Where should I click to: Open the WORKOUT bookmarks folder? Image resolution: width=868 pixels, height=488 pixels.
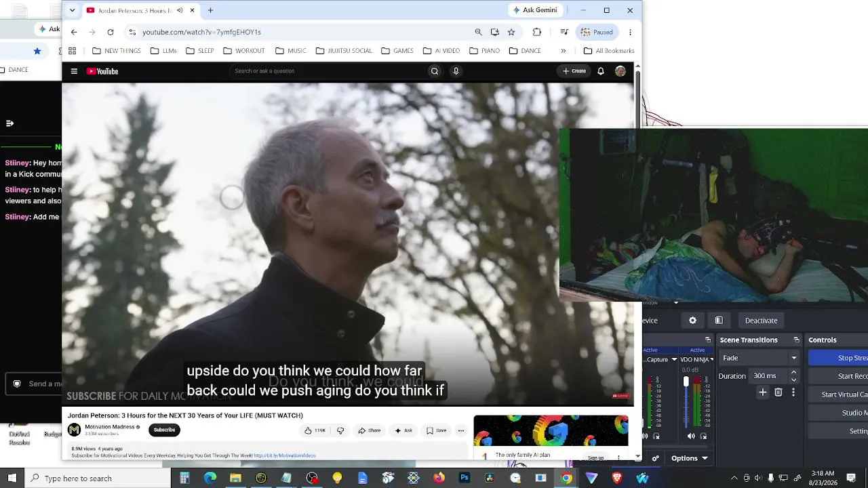[x=244, y=51]
